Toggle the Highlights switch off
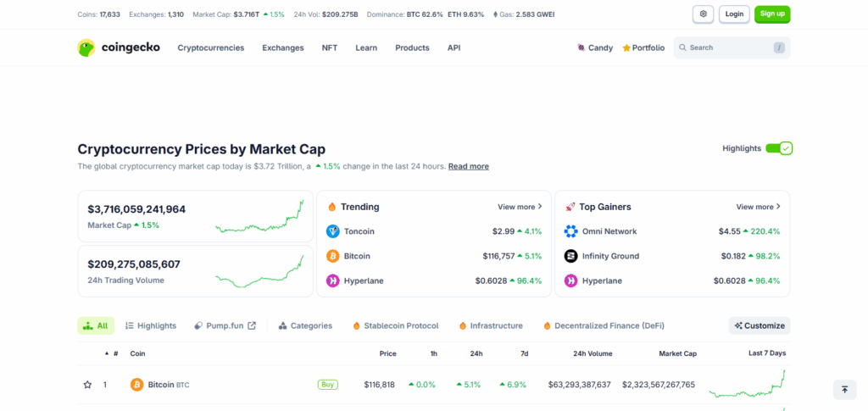868x411 pixels. coord(779,148)
